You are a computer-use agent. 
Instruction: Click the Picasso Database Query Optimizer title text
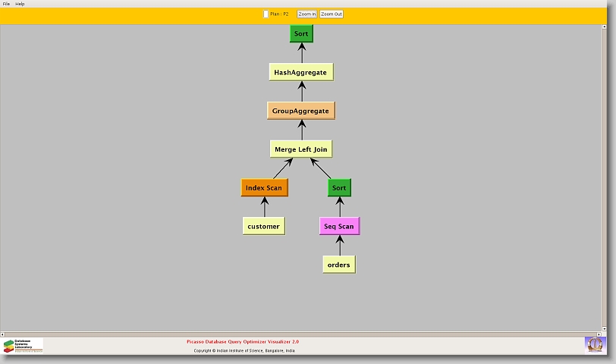(243, 342)
